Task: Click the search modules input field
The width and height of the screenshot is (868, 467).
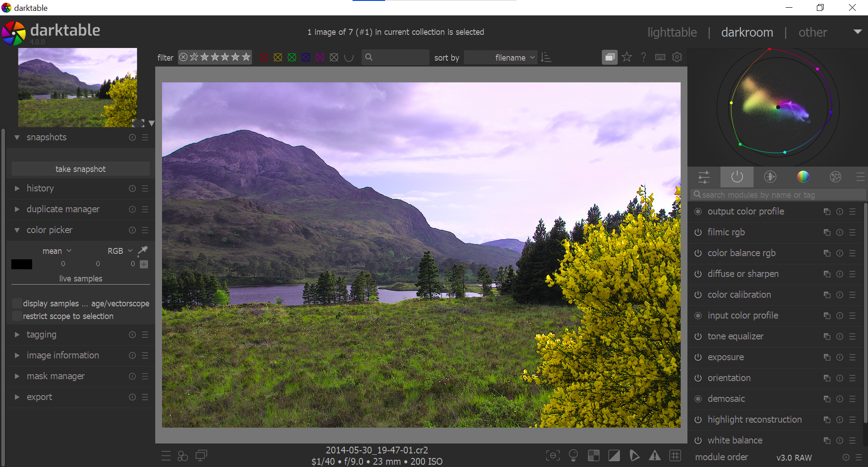Action: (778, 195)
